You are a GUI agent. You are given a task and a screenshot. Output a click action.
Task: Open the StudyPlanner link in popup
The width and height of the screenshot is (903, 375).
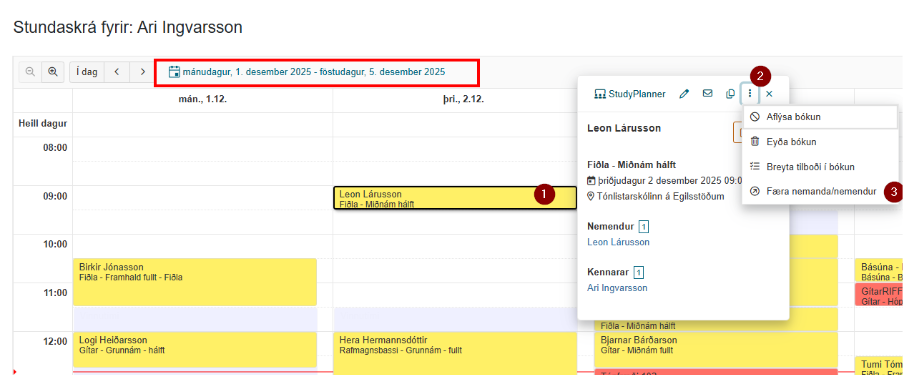(630, 94)
